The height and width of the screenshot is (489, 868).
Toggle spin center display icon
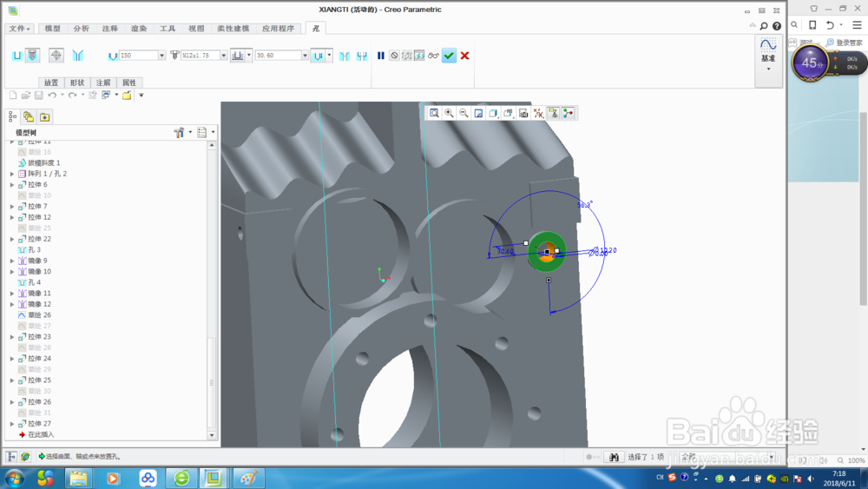pyautogui.click(x=568, y=113)
